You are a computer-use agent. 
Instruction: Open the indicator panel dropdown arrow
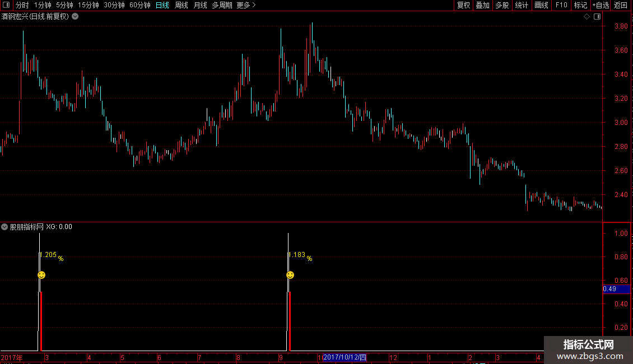4,227
